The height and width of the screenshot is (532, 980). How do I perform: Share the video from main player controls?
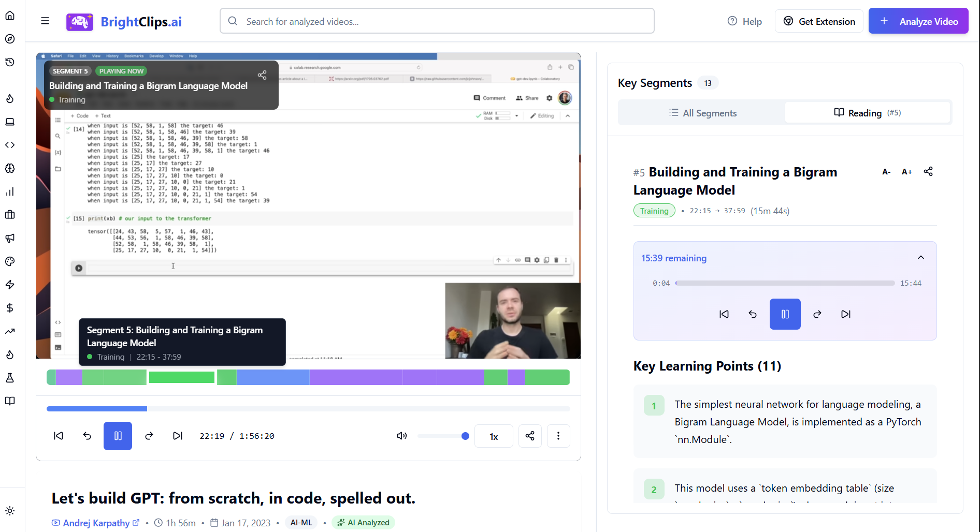tap(530, 436)
